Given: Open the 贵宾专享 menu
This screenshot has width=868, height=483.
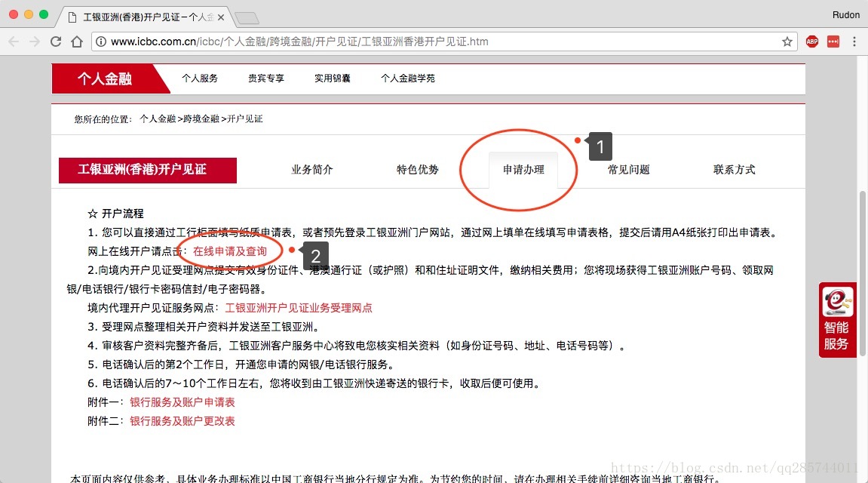Looking at the screenshot, I should point(265,78).
